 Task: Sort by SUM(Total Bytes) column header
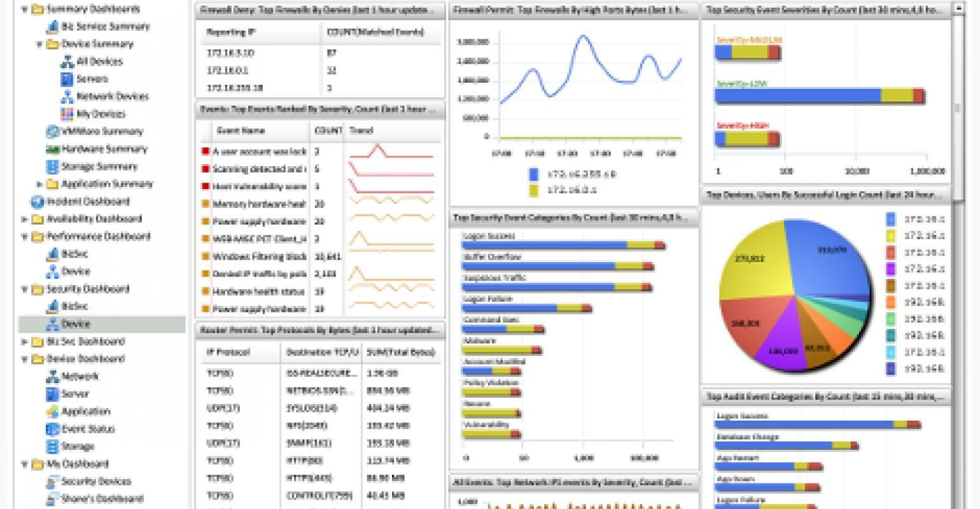pyautogui.click(x=402, y=352)
